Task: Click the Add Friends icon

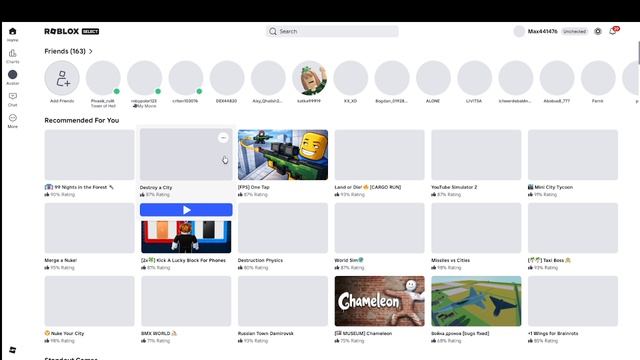Action: 62,78
